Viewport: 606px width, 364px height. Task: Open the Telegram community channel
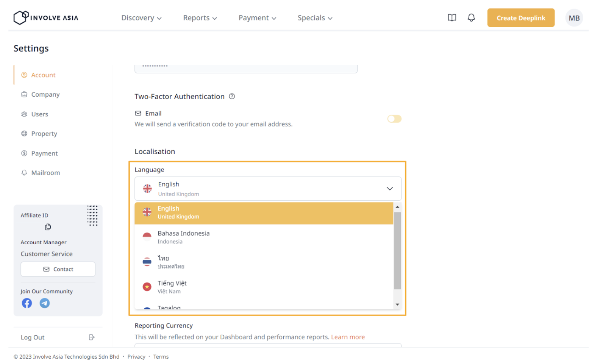tap(45, 303)
